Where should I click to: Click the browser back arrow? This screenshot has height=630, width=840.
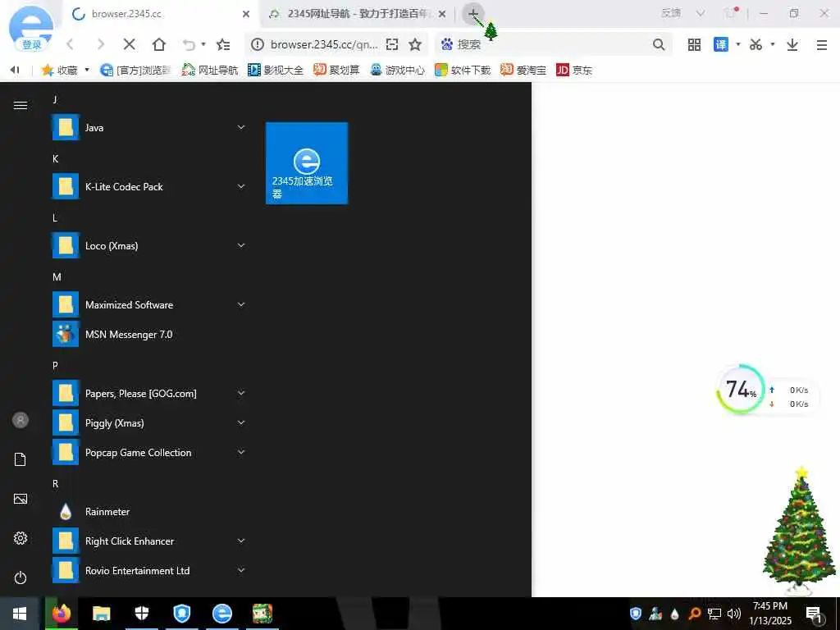click(x=71, y=44)
